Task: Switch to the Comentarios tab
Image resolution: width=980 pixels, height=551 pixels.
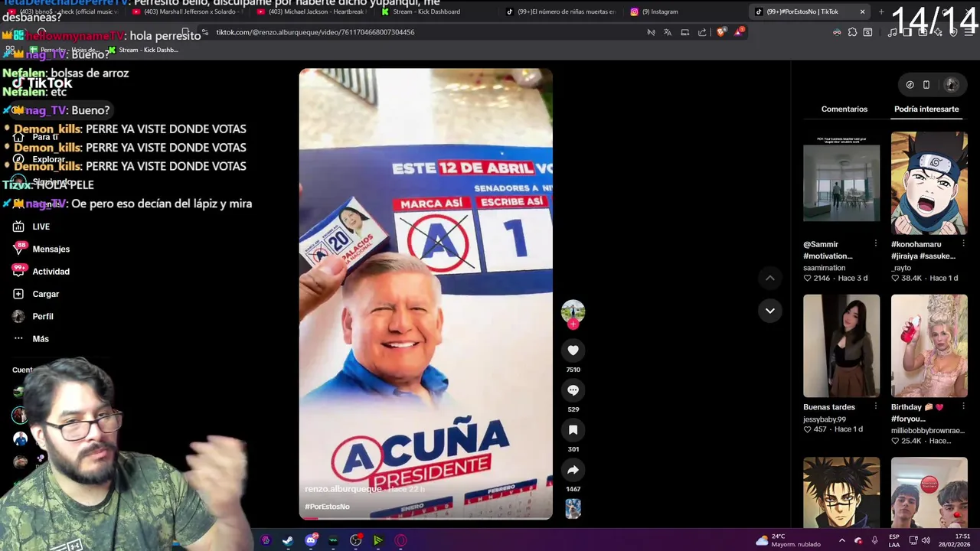Action: click(844, 109)
